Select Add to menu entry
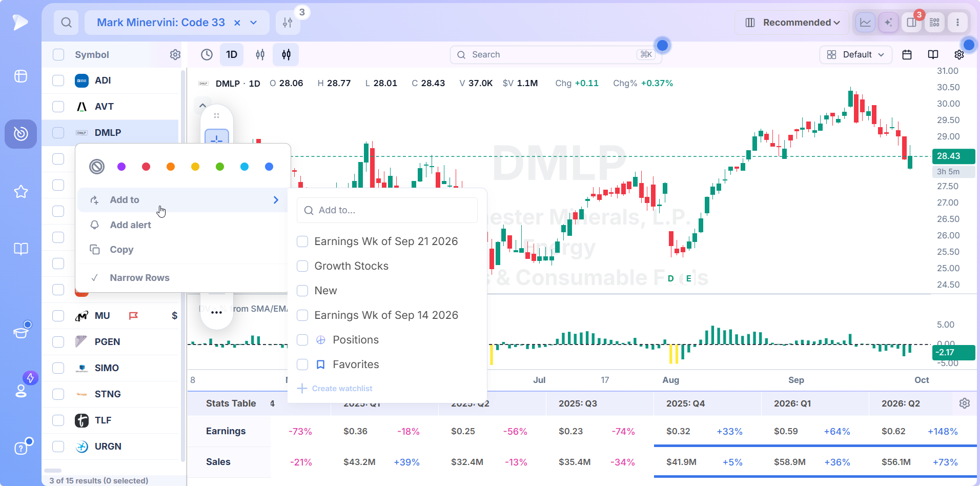Viewport: 980px width, 486px height. pos(182,200)
